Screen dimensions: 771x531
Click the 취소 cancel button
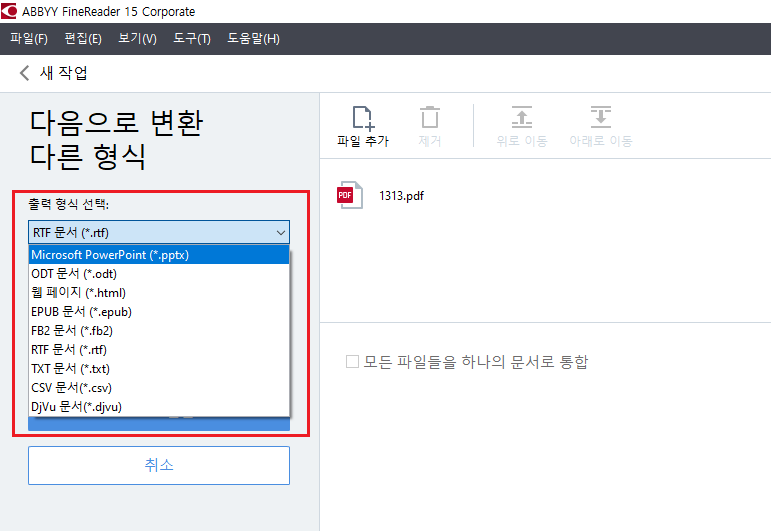coord(159,465)
